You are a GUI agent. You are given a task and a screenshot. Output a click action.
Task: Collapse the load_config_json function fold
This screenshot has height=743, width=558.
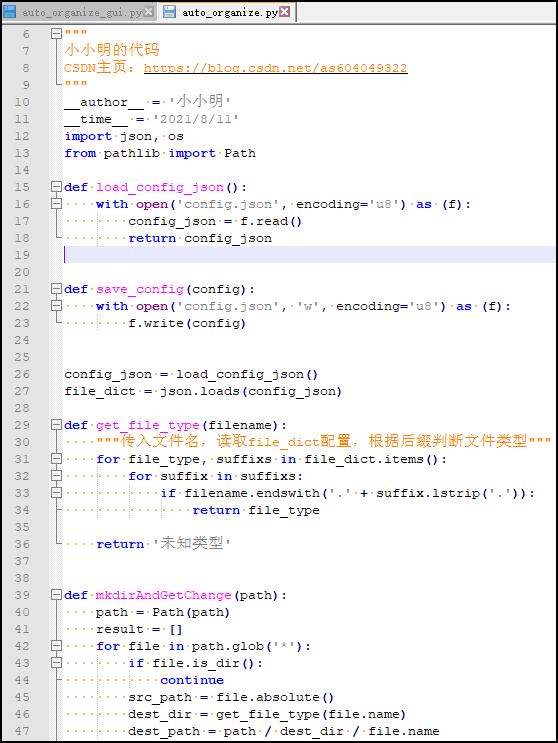56,187
